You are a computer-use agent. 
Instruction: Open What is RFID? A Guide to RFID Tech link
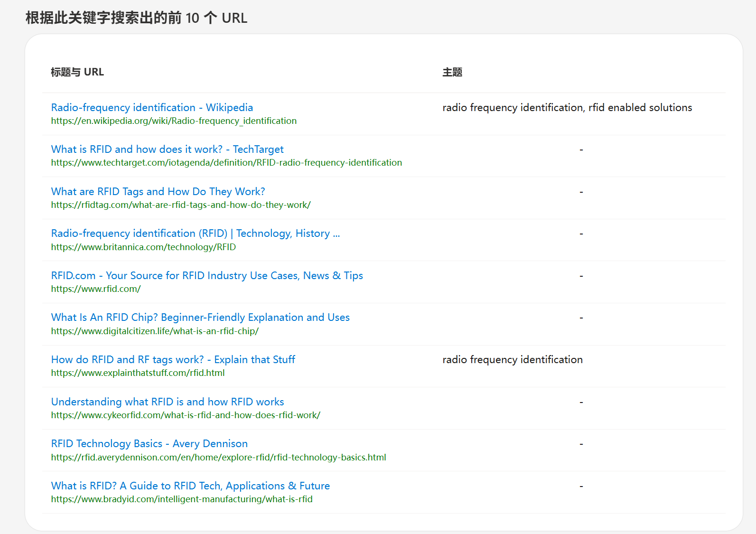[x=190, y=486]
